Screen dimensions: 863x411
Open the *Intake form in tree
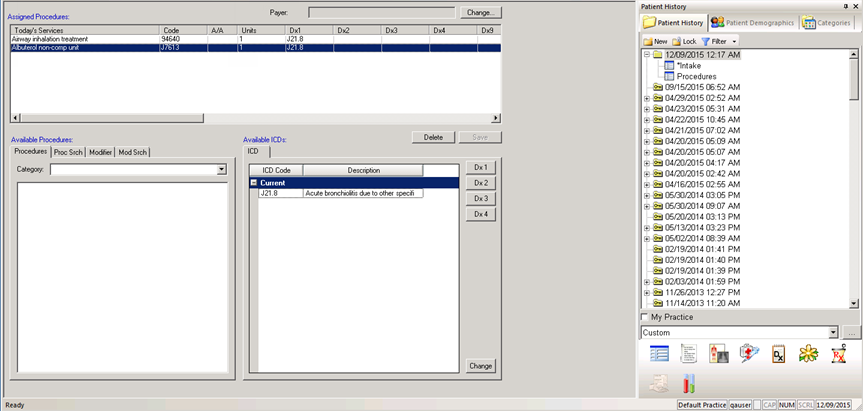[x=689, y=65]
